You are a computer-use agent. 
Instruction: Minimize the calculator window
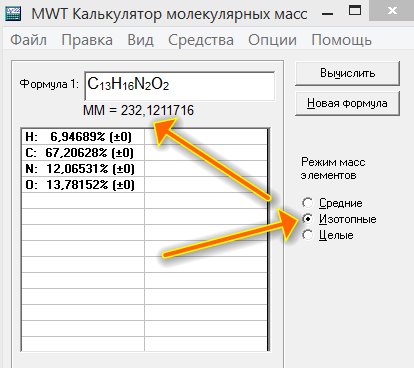[328, 14]
